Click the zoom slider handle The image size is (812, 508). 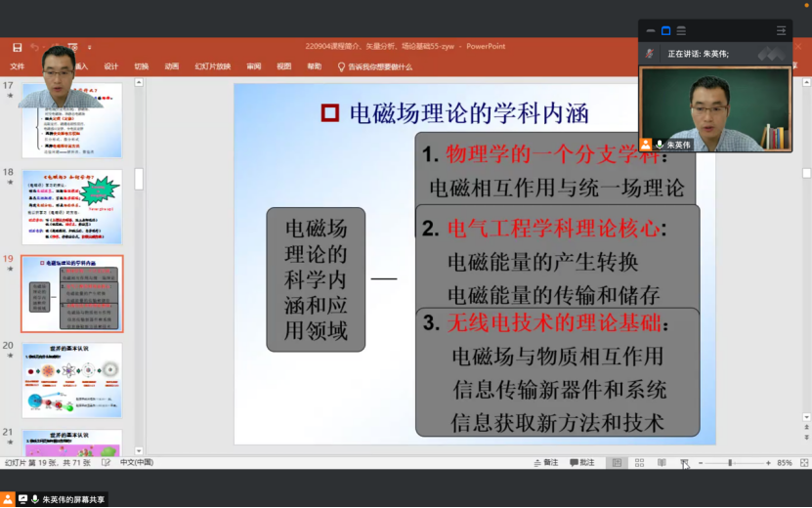tap(731, 463)
